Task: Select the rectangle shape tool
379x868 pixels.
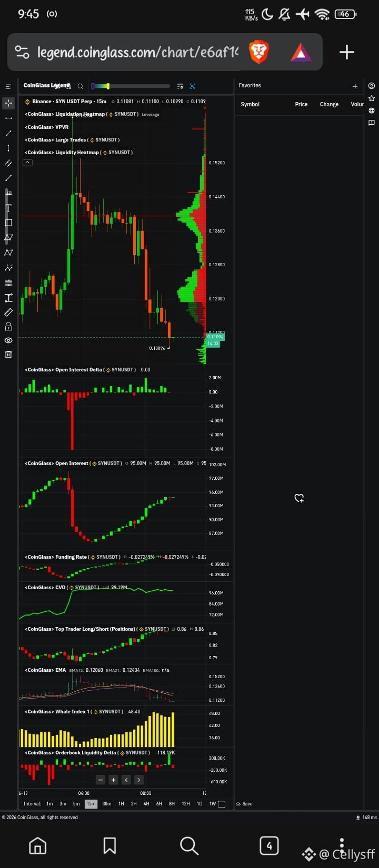Action: click(x=8, y=223)
